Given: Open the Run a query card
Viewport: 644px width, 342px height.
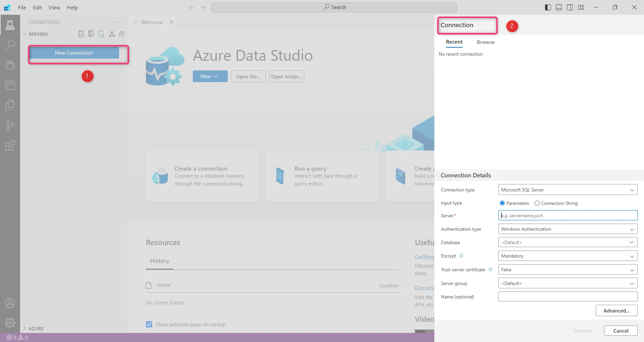Looking at the screenshot, I should (322, 176).
